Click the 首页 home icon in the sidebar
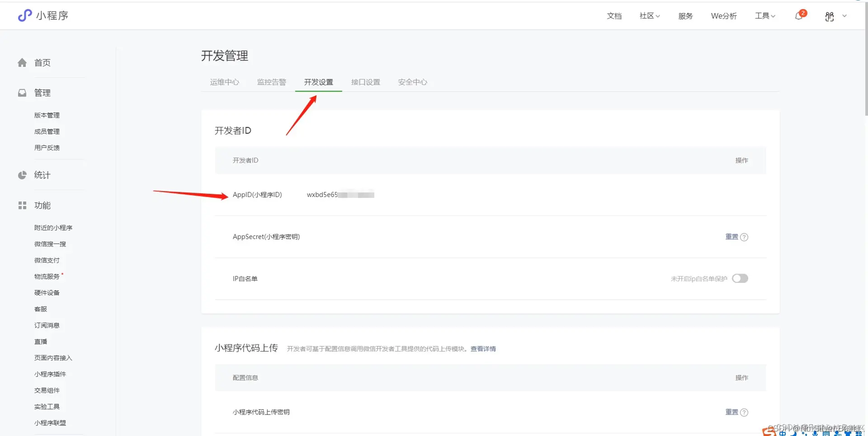This screenshot has width=868, height=436. pos(22,63)
